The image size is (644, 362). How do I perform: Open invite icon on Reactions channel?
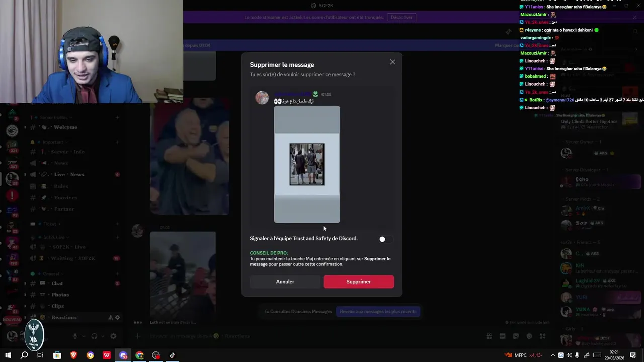[110, 318]
